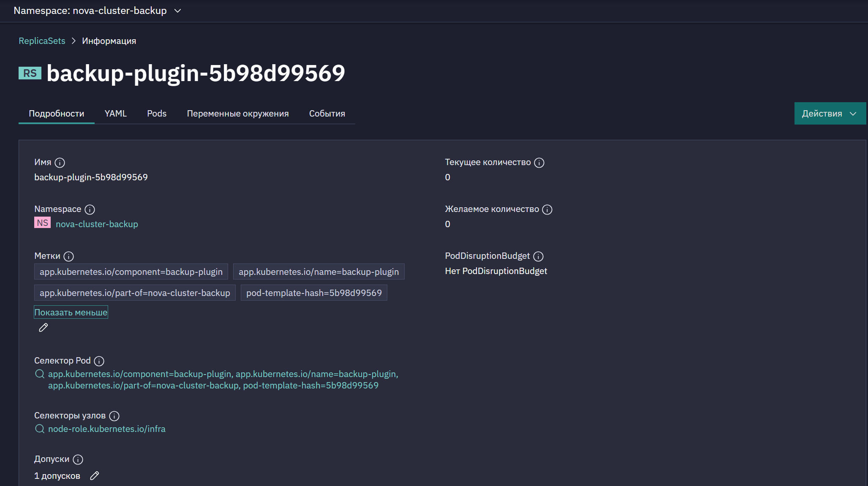Click search icon next to node selector
Image resolution: width=868 pixels, height=486 pixels.
(x=40, y=429)
